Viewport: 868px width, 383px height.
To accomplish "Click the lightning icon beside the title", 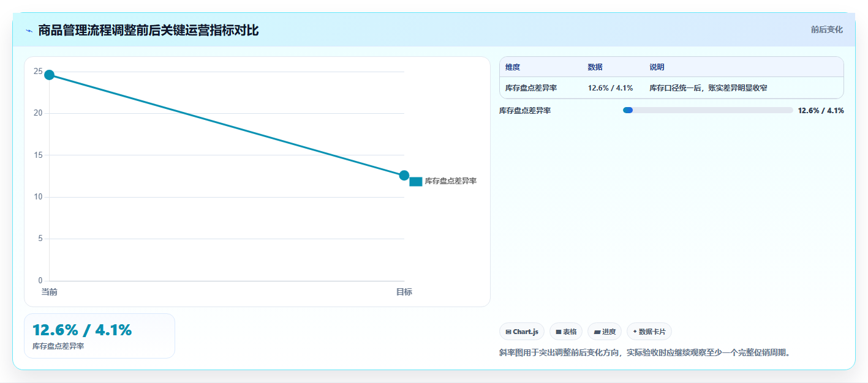I will [x=29, y=31].
